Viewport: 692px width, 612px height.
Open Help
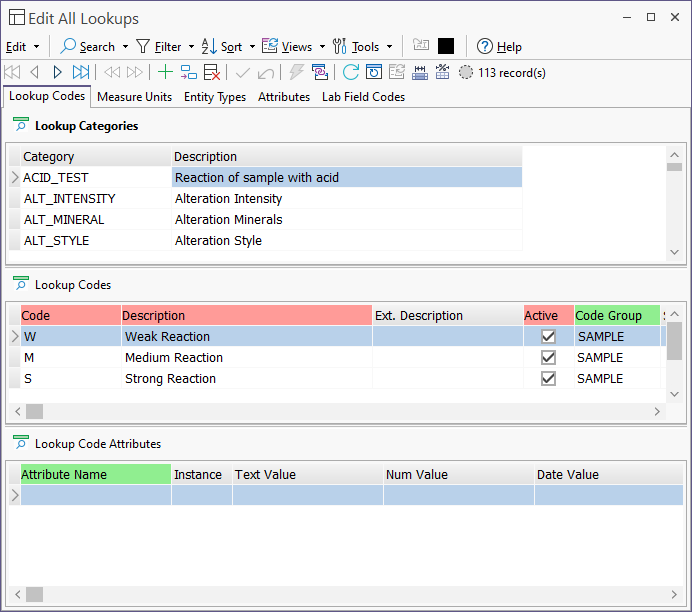pos(499,46)
